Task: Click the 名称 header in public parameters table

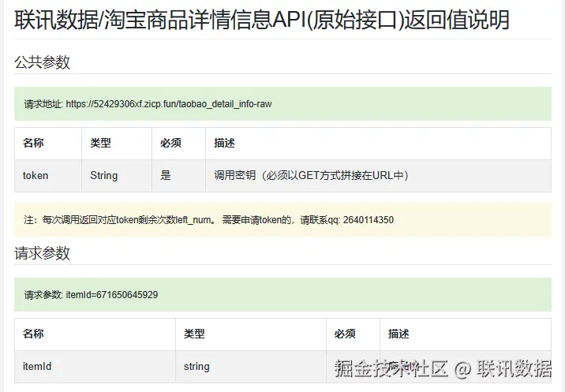Action: (33, 143)
